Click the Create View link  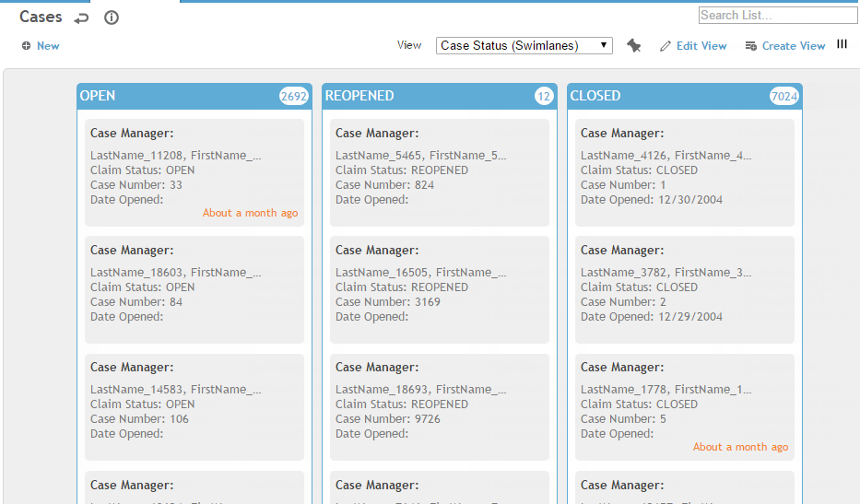[793, 46]
